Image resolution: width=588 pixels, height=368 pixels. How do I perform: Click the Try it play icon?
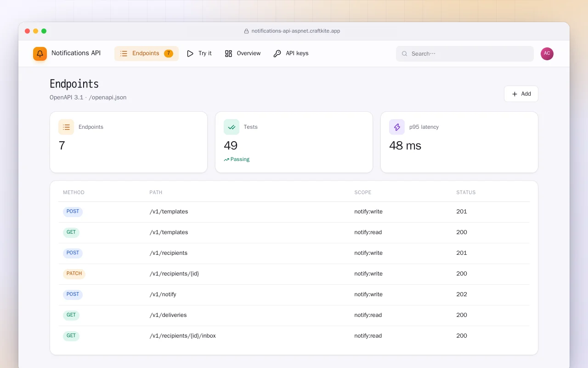[x=190, y=53]
